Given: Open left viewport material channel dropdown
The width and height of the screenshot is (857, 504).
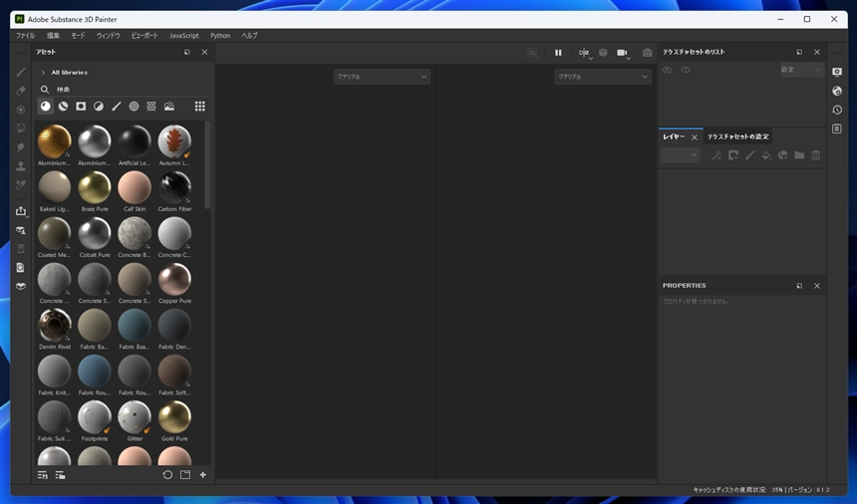Looking at the screenshot, I should (382, 77).
